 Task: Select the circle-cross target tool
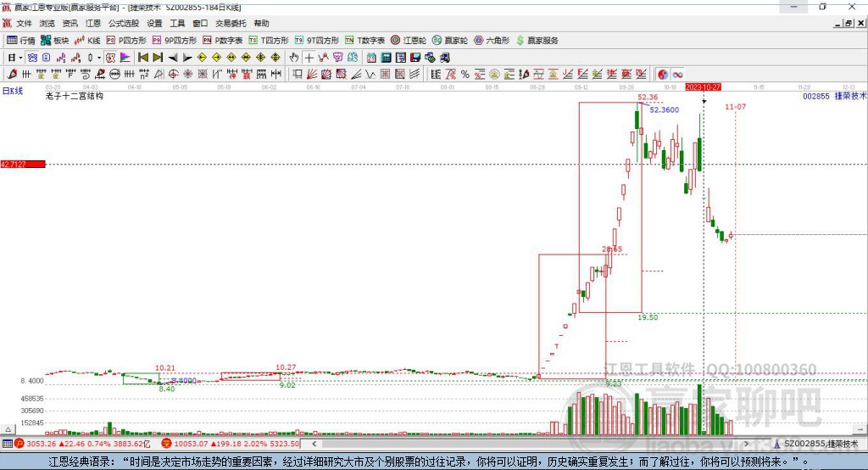tap(173, 75)
